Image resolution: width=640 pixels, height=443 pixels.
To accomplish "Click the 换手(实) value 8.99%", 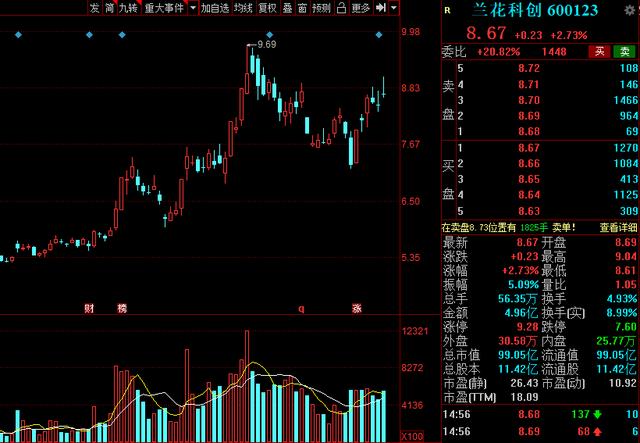I will pyautogui.click(x=622, y=313).
